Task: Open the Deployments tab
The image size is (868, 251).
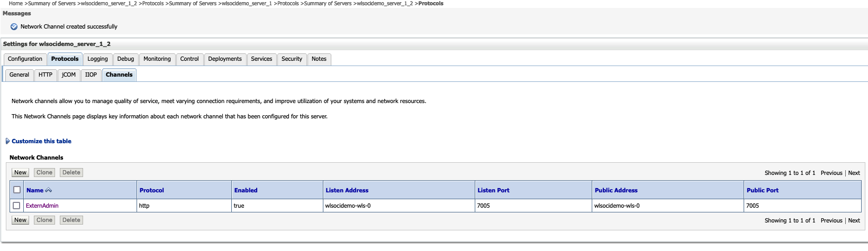Action: pos(224,59)
